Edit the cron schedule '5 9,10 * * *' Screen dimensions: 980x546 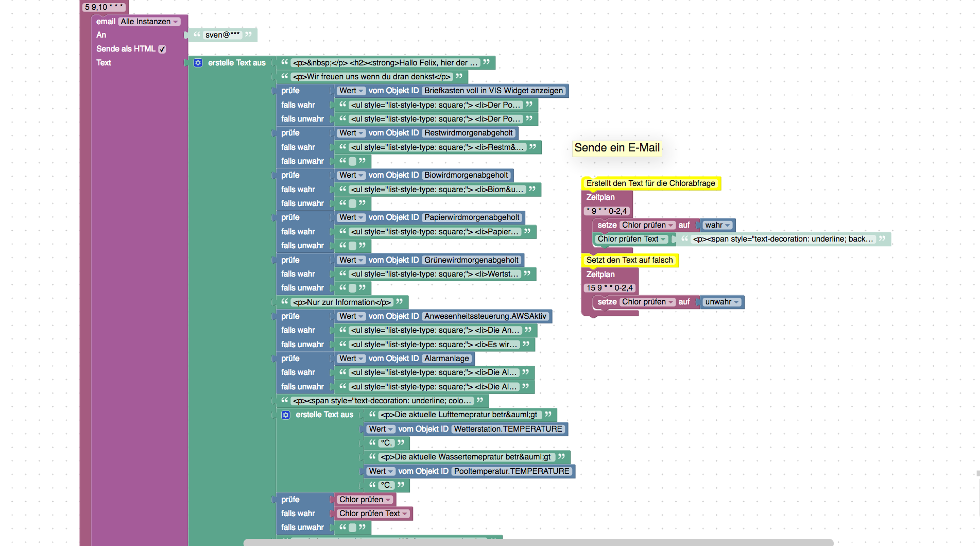pyautogui.click(x=104, y=7)
